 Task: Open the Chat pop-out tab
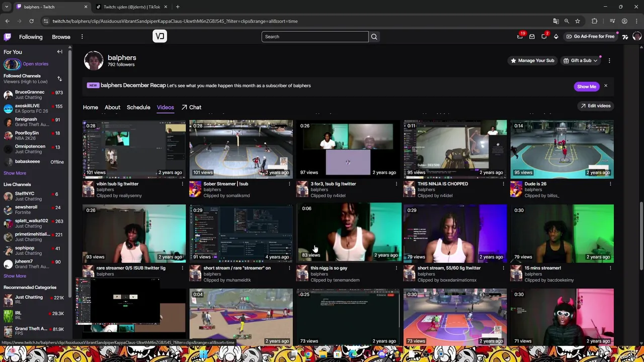(191, 107)
